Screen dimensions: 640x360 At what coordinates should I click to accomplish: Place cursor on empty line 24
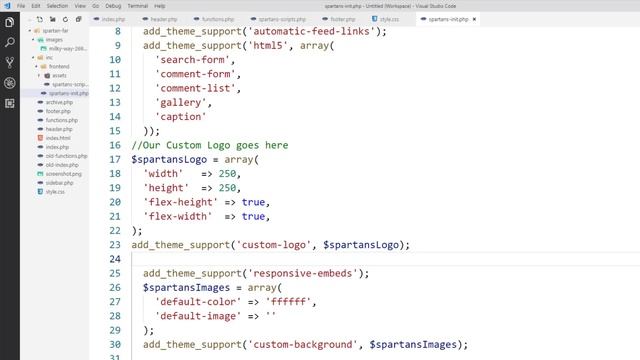[x=386, y=259]
